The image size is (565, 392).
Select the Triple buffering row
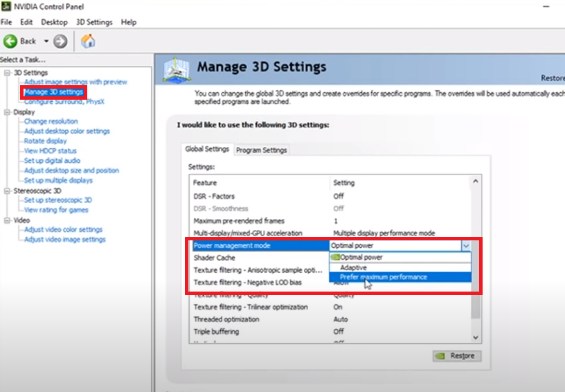pos(330,332)
